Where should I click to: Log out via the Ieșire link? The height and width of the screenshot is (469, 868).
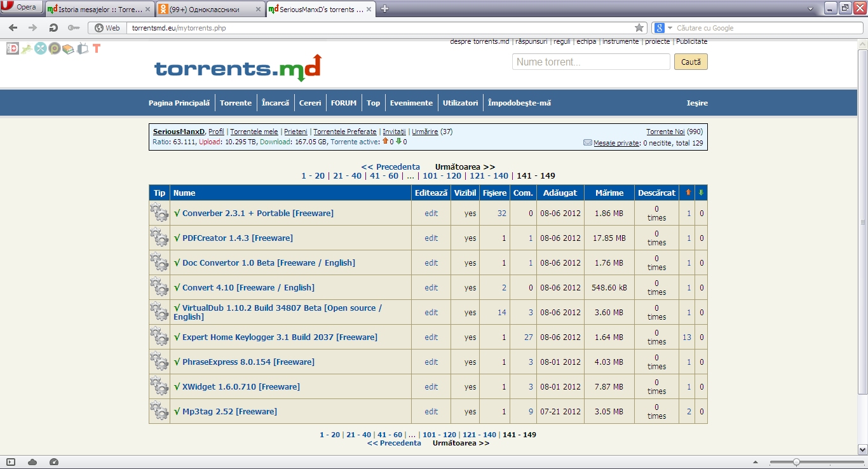click(x=697, y=103)
